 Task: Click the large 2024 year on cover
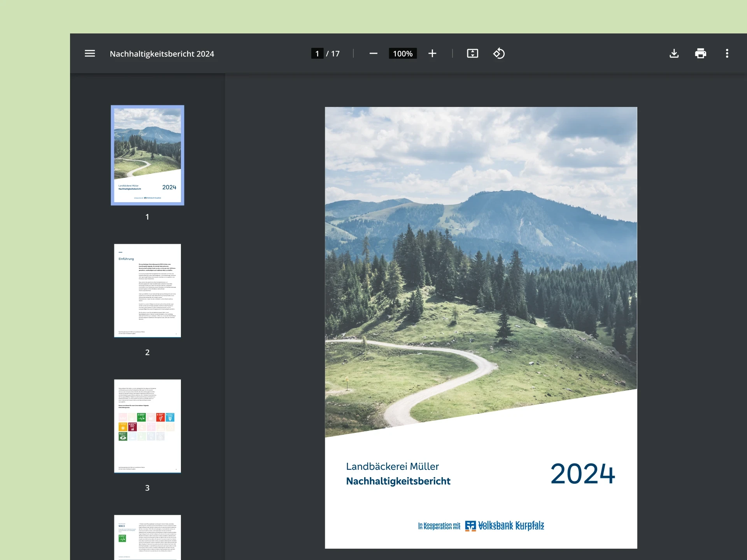click(x=582, y=474)
